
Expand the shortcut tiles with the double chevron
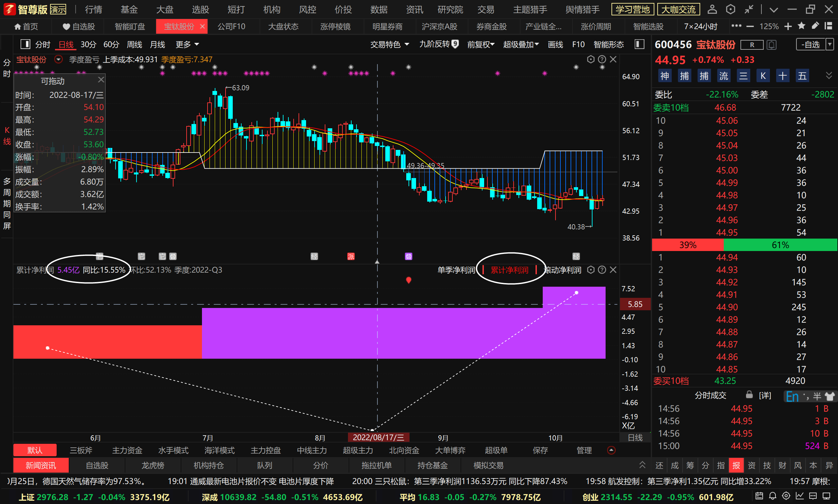829,76
